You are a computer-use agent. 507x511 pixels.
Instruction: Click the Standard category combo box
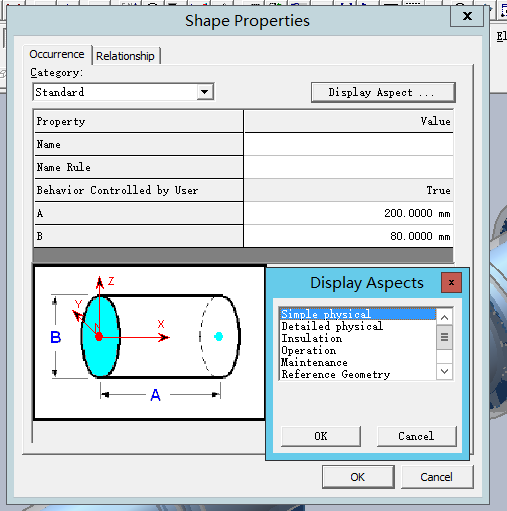coord(123,92)
